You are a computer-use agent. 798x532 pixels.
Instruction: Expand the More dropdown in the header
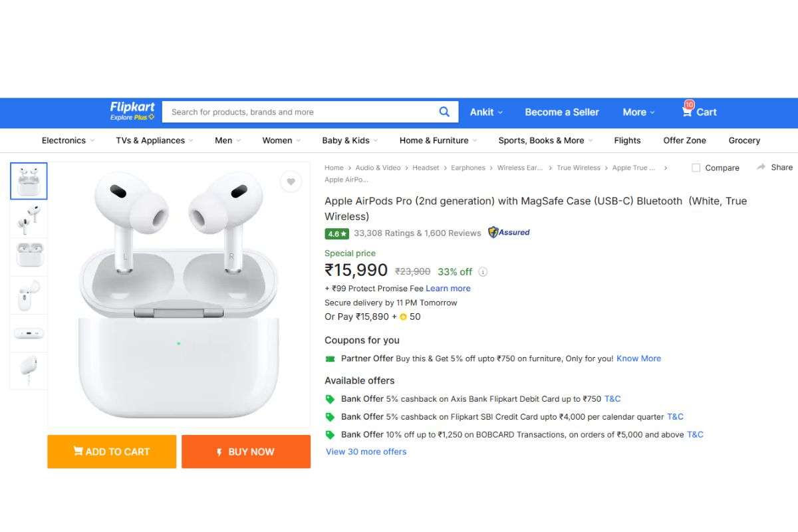tap(637, 112)
